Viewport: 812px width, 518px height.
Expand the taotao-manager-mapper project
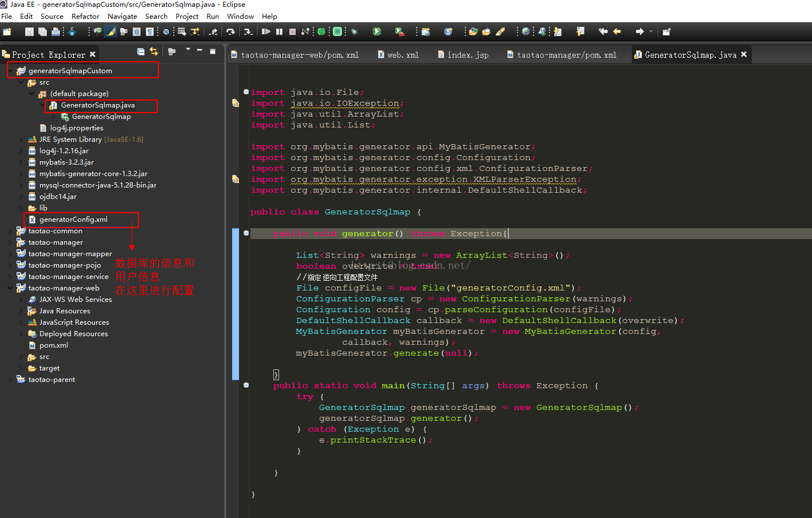click(x=11, y=254)
